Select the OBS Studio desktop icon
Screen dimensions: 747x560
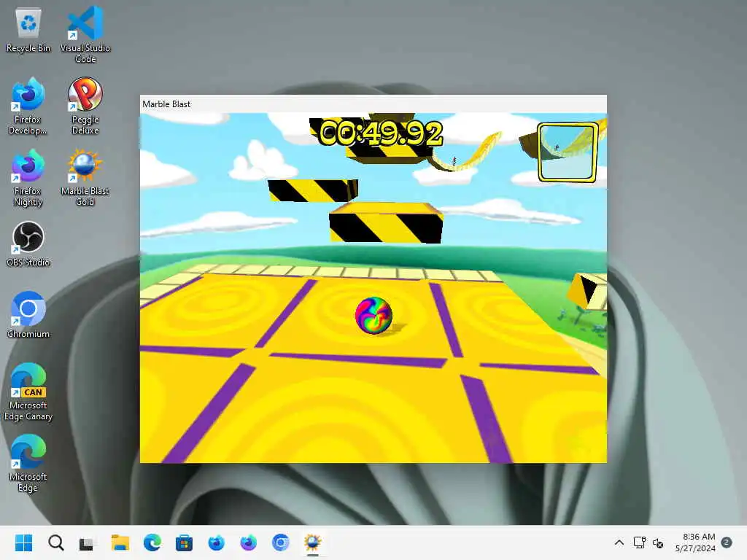(28, 244)
